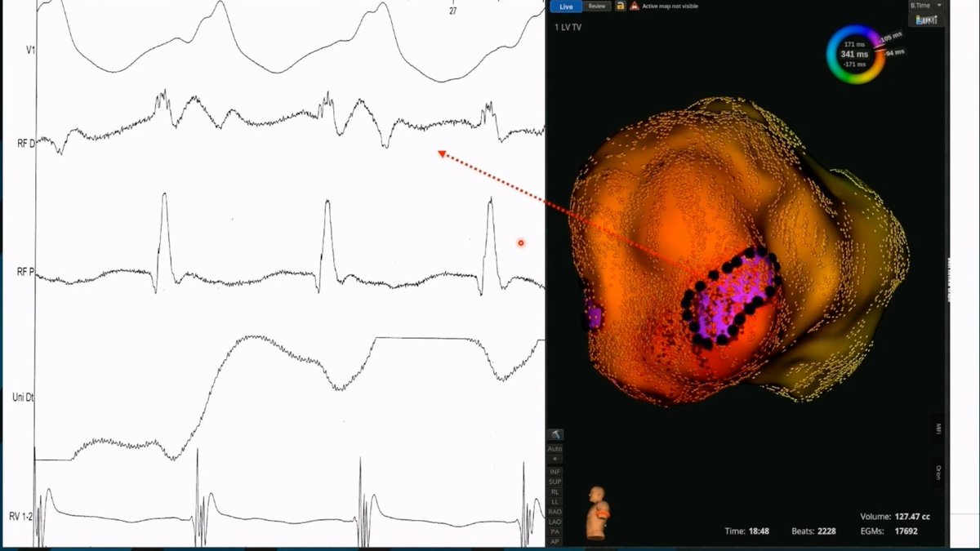Set view to LL
The height and width of the screenshot is (551, 980).
pos(555,502)
